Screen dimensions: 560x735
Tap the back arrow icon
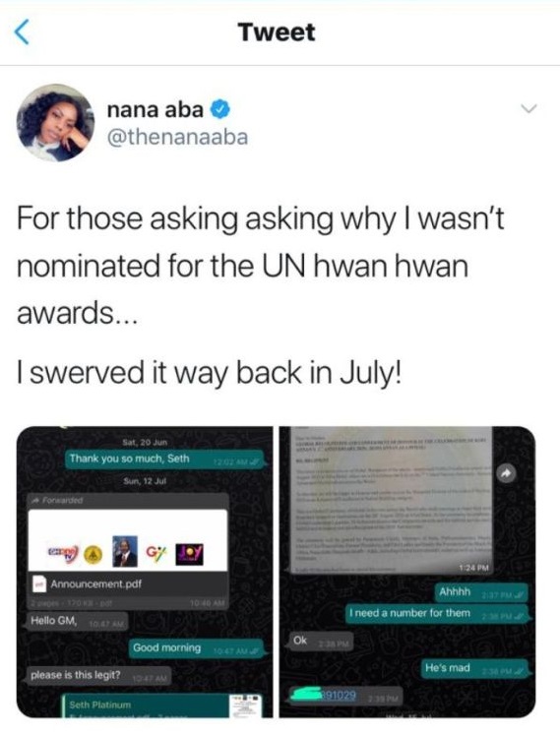[22, 31]
